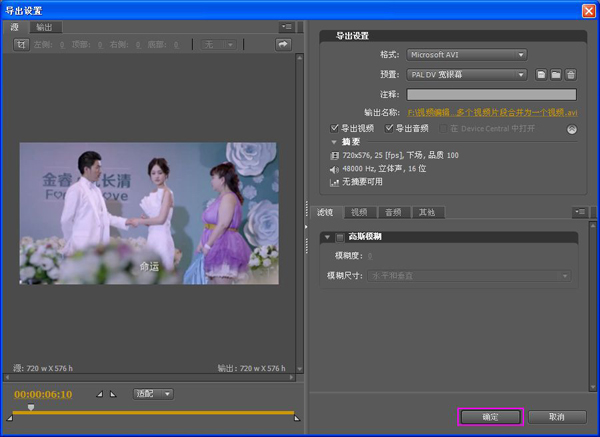
Task: Click the preview vertical scrollbar
Action: tap(300, 213)
